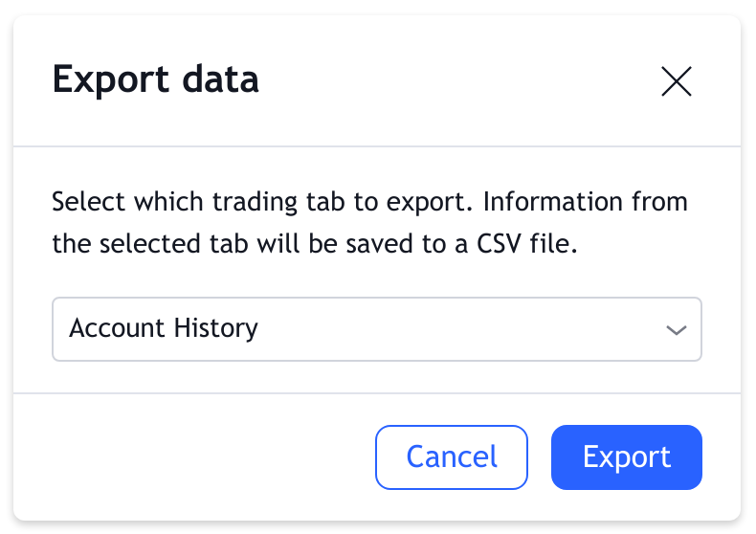Viewport: 756px width, 534px height.
Task: Click the CSV file description text
Action: pos(315,243)
